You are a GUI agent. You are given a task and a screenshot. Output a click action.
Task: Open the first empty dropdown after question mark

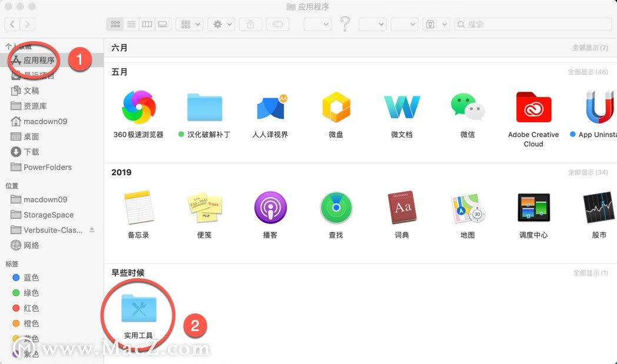(373, 24)
